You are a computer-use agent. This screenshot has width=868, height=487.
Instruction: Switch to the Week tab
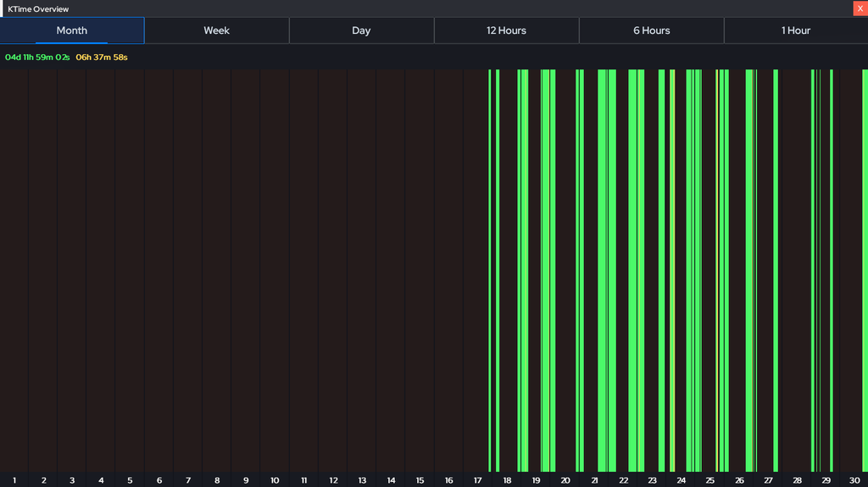tap(216, 30)
